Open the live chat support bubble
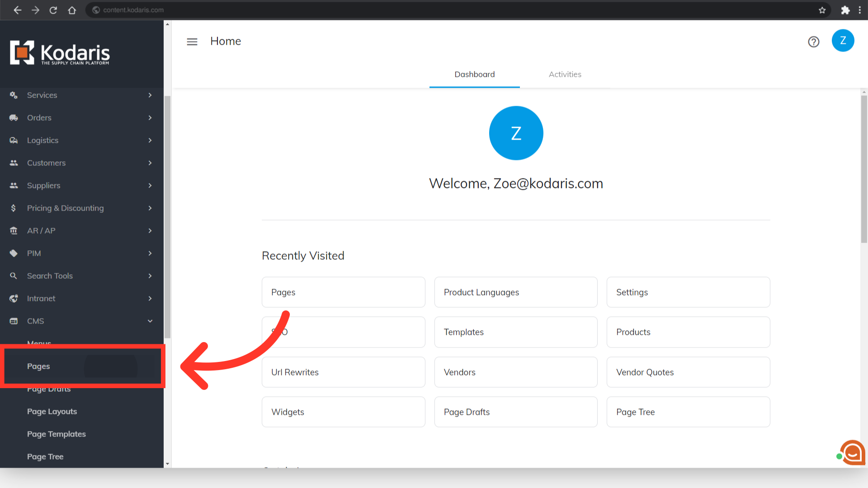The height and width of the screenshot is (488, 868). coord(853,452)
